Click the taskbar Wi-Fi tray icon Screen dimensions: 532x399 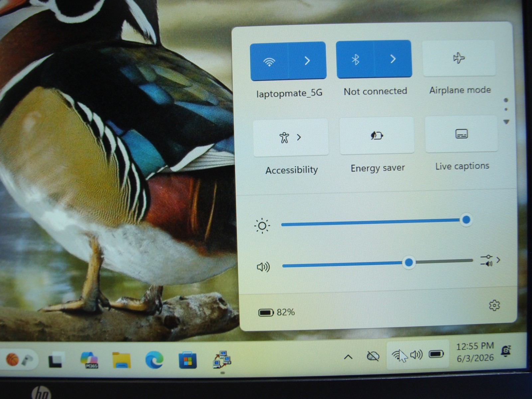pos(398,355)
